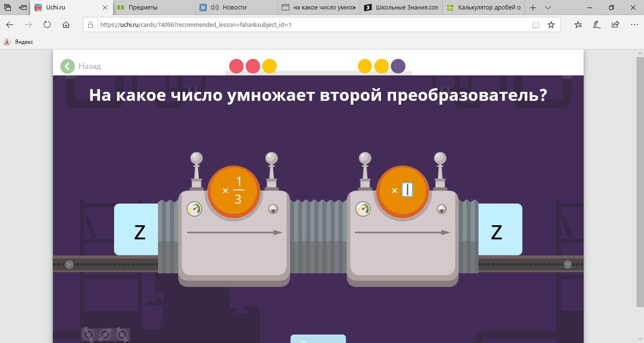The height and width of the screenshot is (343, 644).
Task: Open browser settings and more menu
Action: [634, 24]
